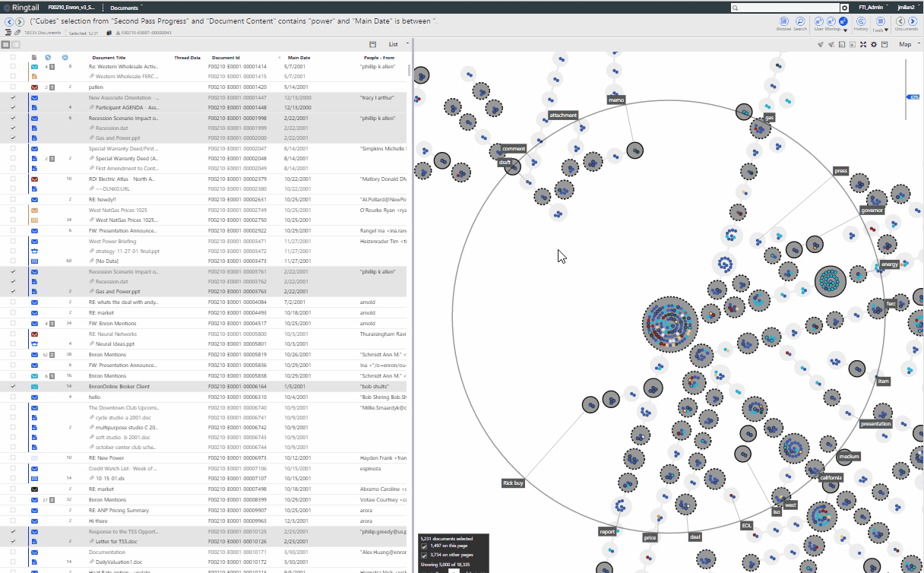Uncheck '3,734 on other pages' checkbox

(424, 555)
